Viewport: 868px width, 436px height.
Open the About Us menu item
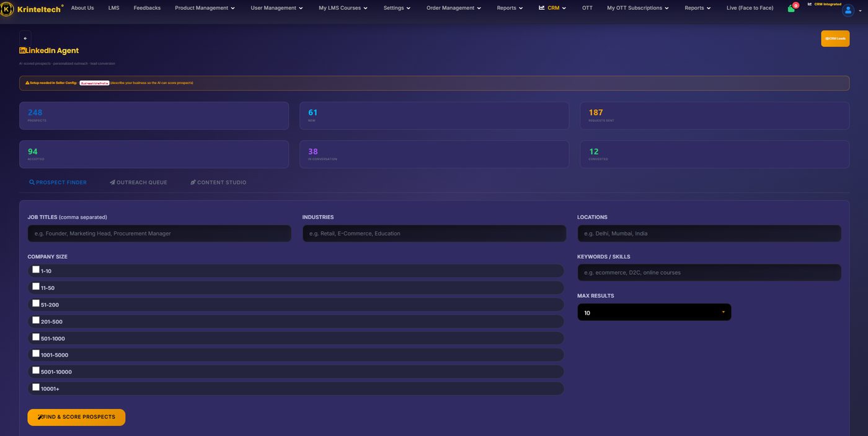[82, 8]
